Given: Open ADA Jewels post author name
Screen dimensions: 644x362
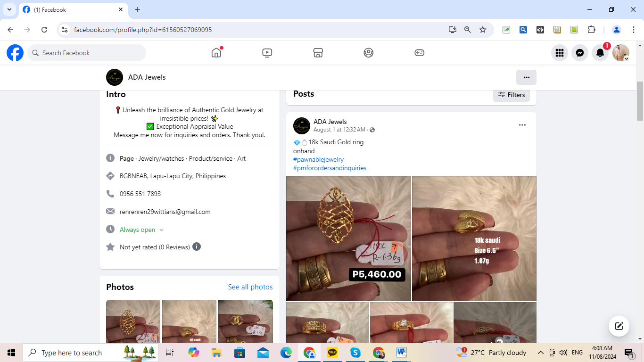Looking at the screenshot, I should point(330,122).
